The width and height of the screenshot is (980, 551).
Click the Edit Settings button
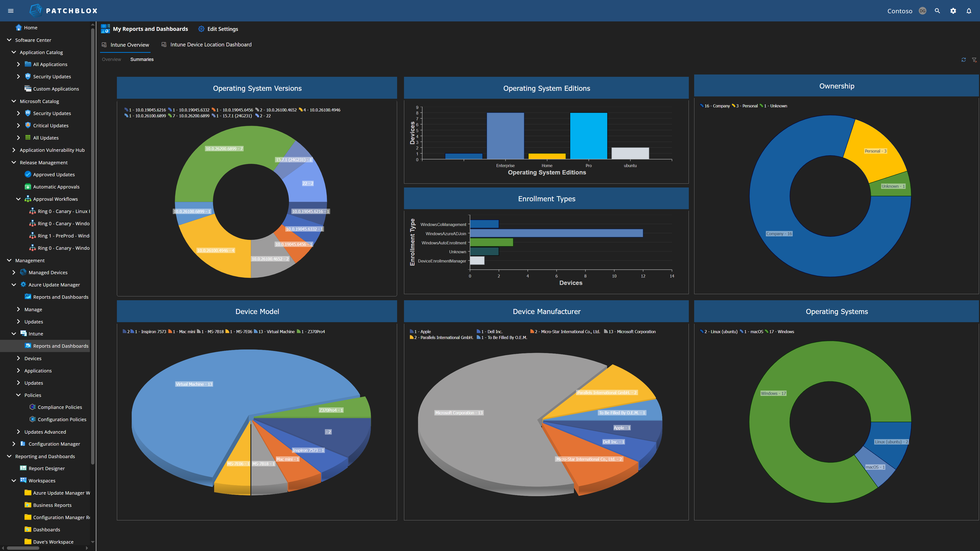pos(222,29)
